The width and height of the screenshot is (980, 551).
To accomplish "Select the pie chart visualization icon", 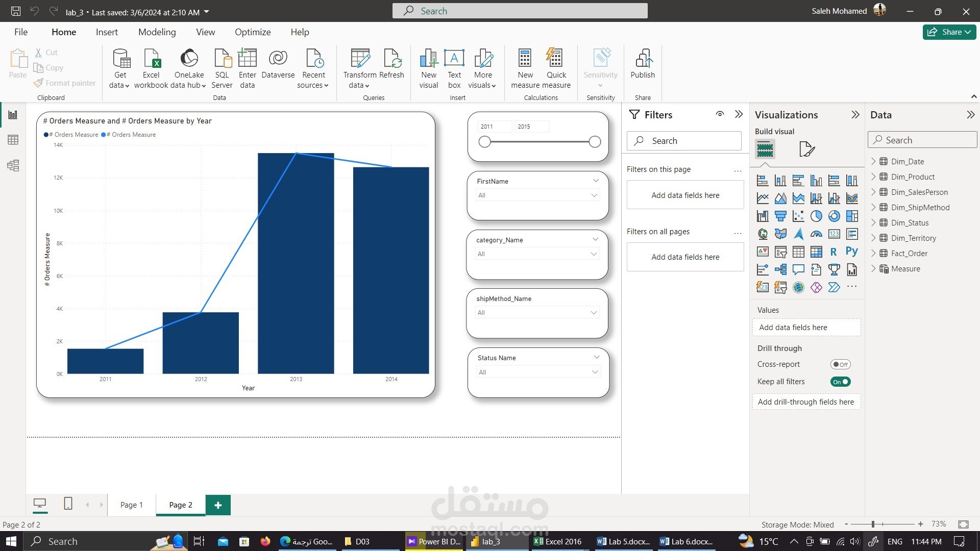I will (x=816, y=216).
